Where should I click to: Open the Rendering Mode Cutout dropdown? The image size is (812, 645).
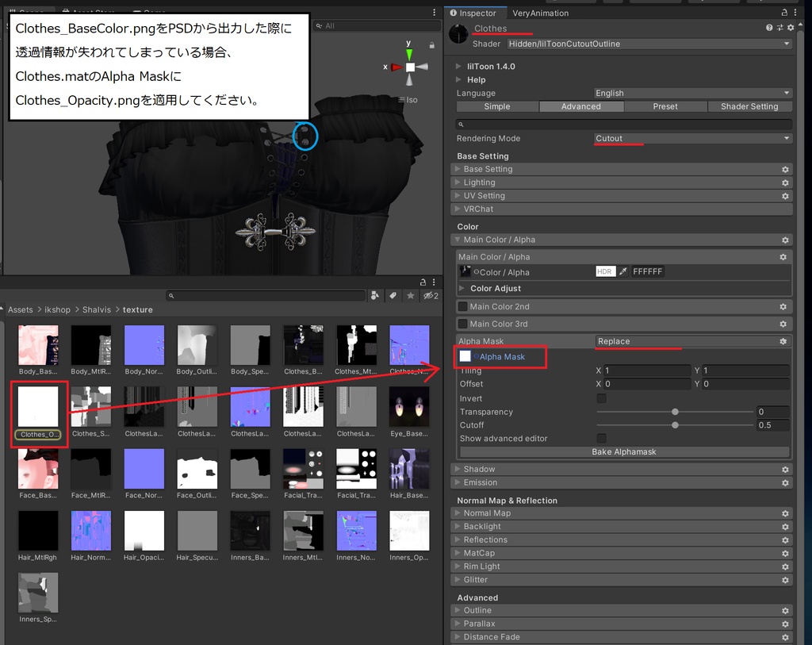point(690,138)
